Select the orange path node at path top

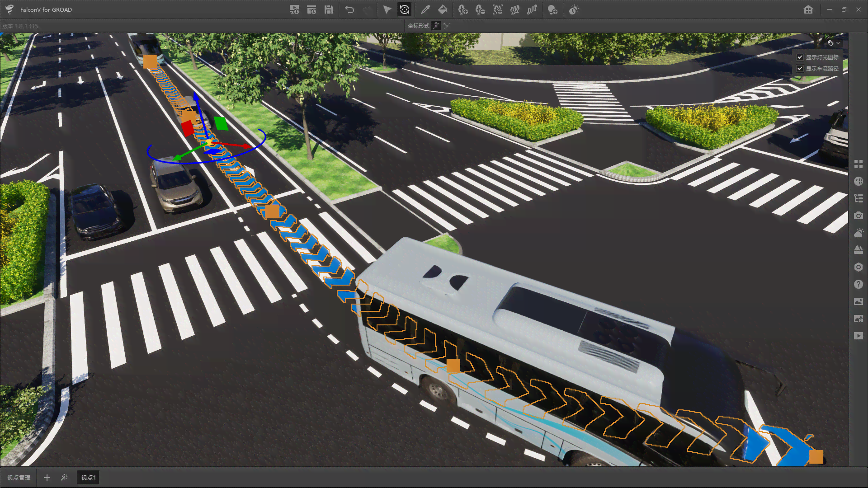(150, 61)
